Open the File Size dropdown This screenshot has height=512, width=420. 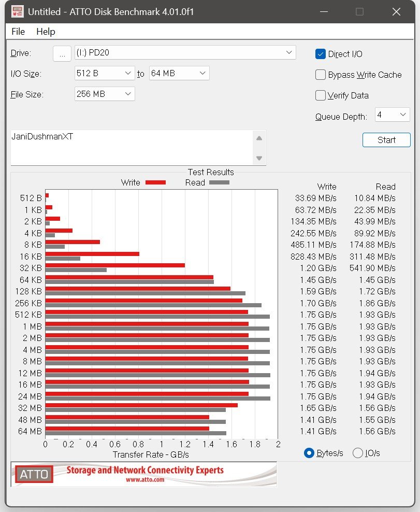105,94
